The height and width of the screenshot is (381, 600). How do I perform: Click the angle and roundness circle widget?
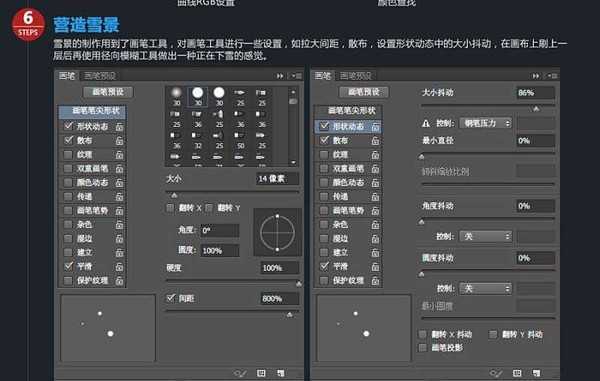[x=277, y=233]
